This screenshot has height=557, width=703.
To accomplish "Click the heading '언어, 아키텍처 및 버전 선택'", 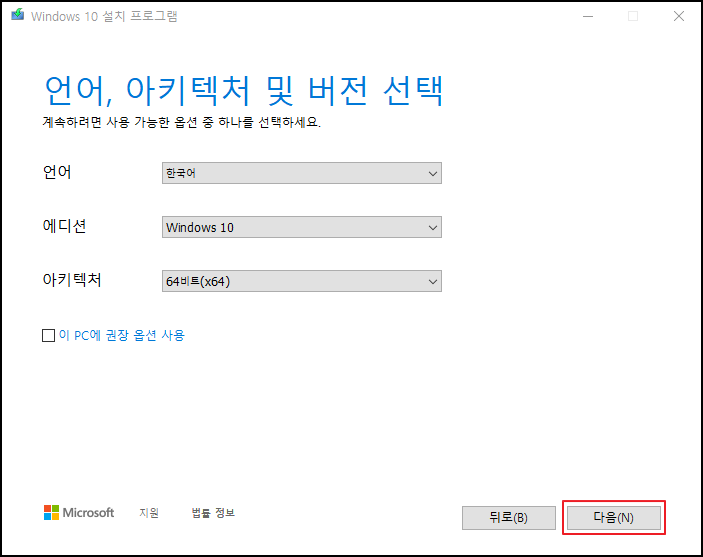I will (x=244, y=91).
